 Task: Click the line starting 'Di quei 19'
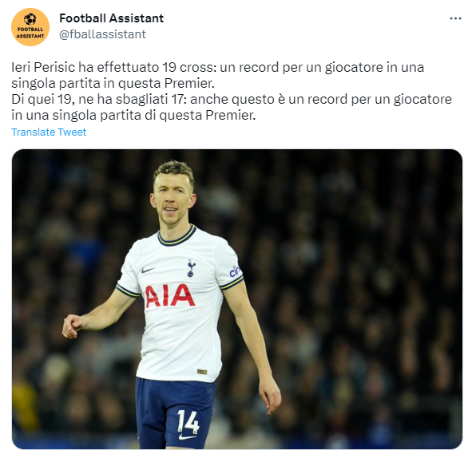pos(232,99)
